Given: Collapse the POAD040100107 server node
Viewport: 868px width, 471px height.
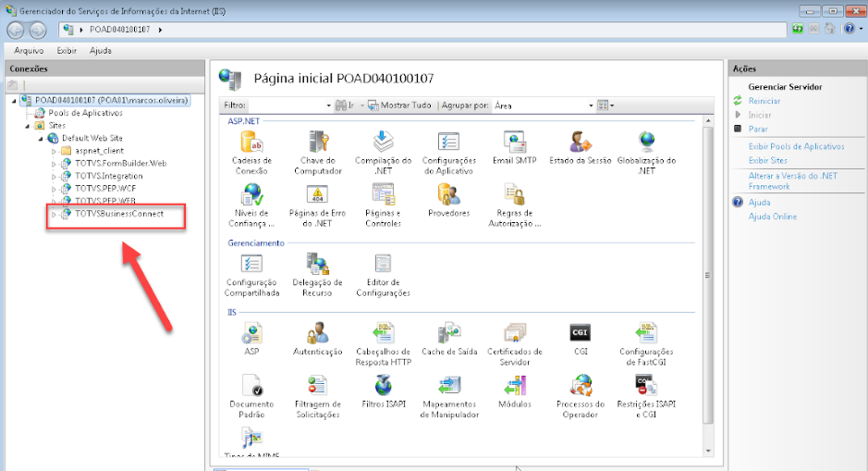Looking at the screenshot, I should (x=14, y=101).
